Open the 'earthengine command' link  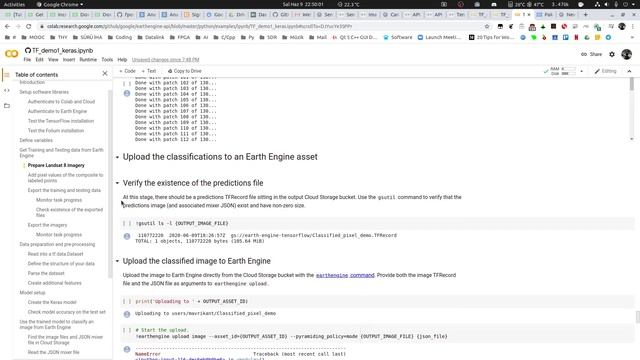pyautogui.click(x=345, y=276)
